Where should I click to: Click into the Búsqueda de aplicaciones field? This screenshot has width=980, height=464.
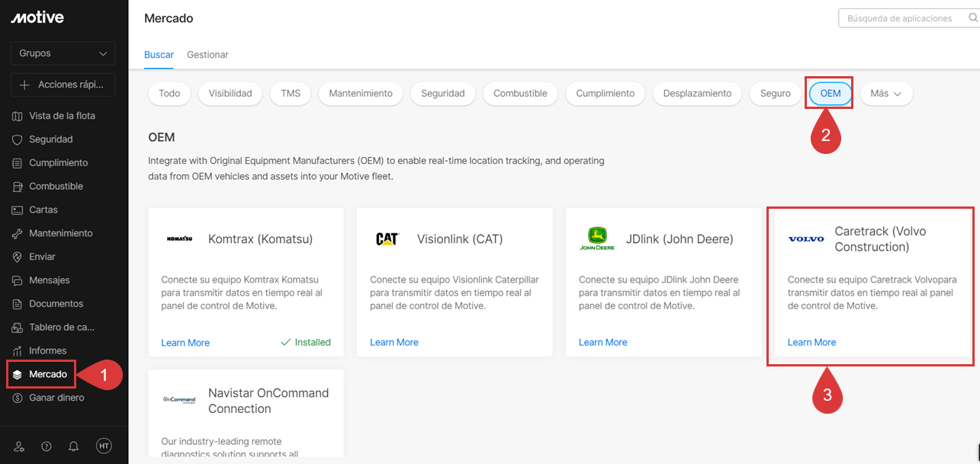tap(908, 18)
